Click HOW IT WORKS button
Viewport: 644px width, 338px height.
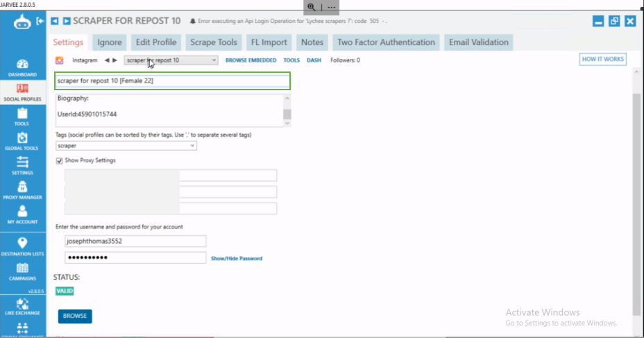coord(602,59)
